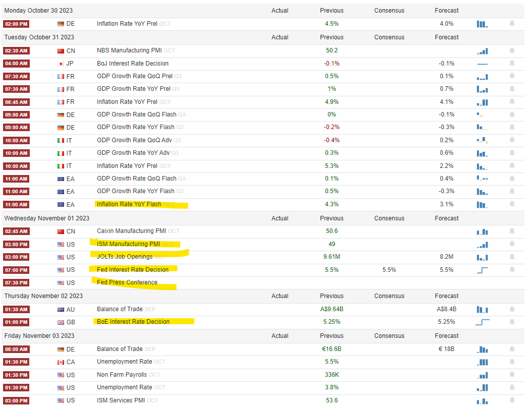
Task: Click the bell for IT GDP Growth Rate QoQ Adv
Action: click(512, 140)
